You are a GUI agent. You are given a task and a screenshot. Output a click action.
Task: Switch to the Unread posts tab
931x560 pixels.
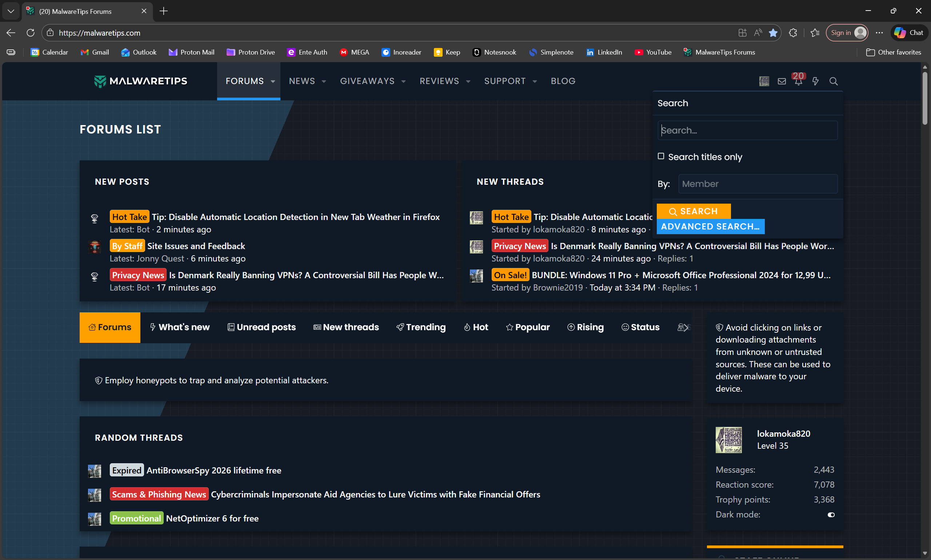pyautogui.click(x=262, y=327)
